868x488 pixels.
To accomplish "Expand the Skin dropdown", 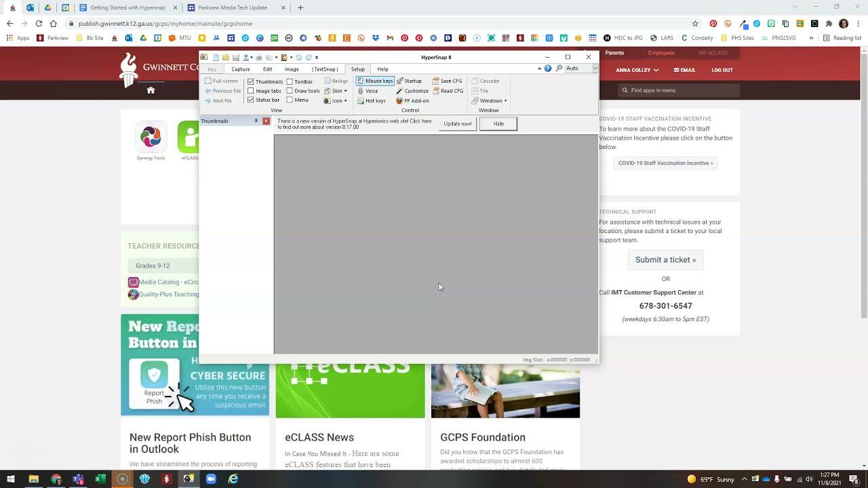I will point(336,91).
